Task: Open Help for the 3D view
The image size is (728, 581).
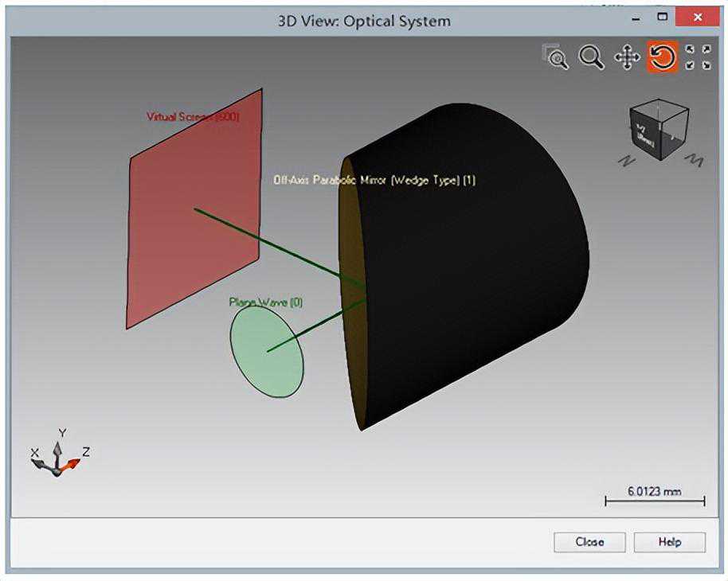Action: 669,542
